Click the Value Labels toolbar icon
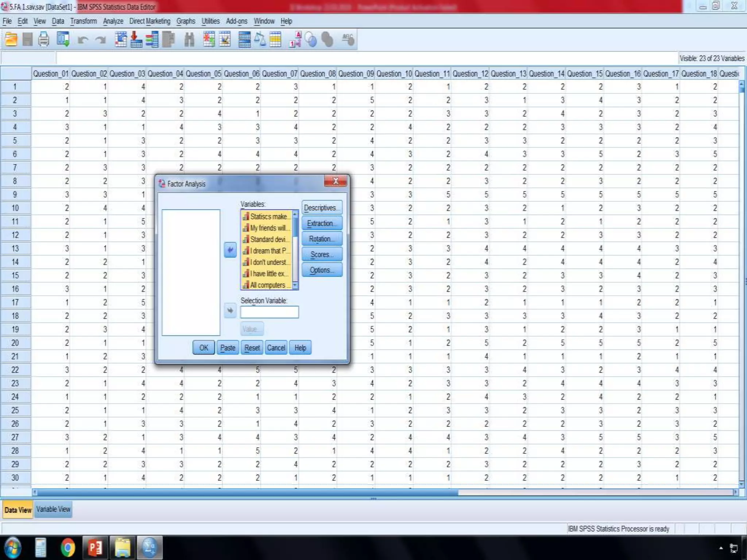The height and width of the screenshot is (560, 747). [x=295, y=39]
